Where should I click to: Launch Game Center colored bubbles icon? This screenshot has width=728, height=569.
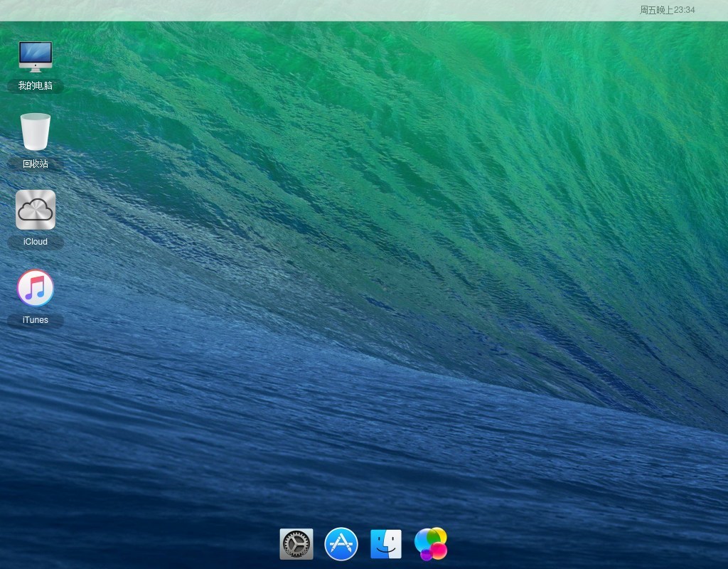[431, 544]
